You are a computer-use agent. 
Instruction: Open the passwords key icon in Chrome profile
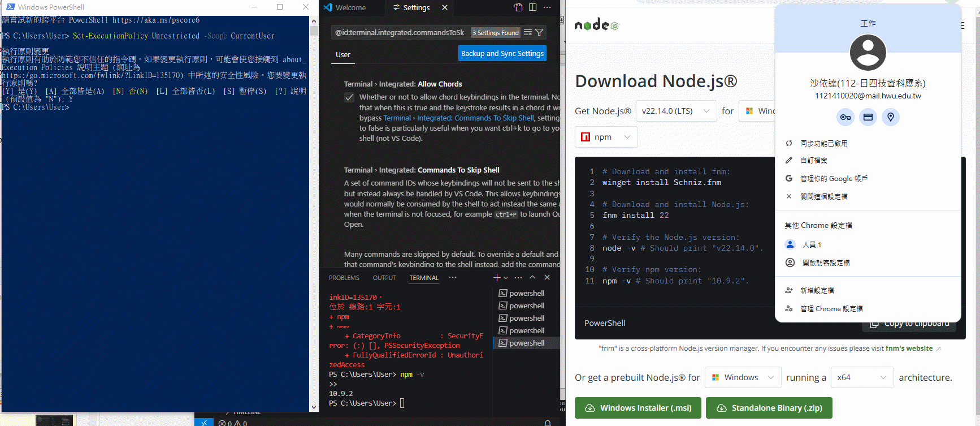[845, 117]
